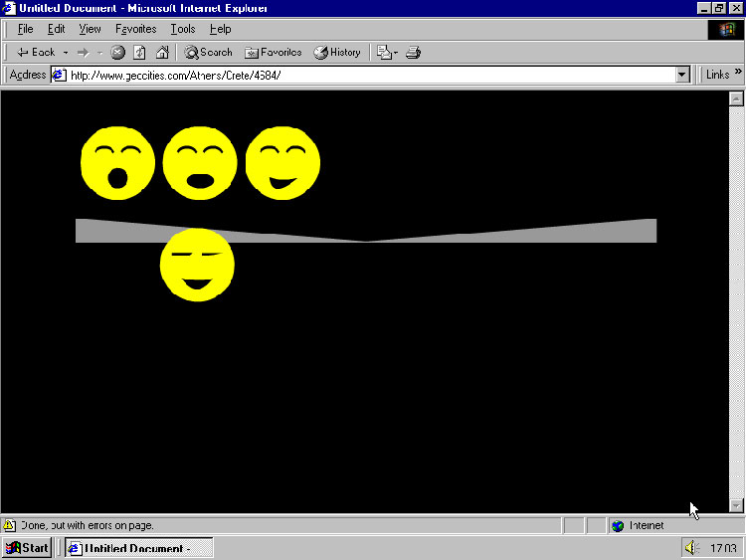Click the Refresh page icon

tap(139, 52)
